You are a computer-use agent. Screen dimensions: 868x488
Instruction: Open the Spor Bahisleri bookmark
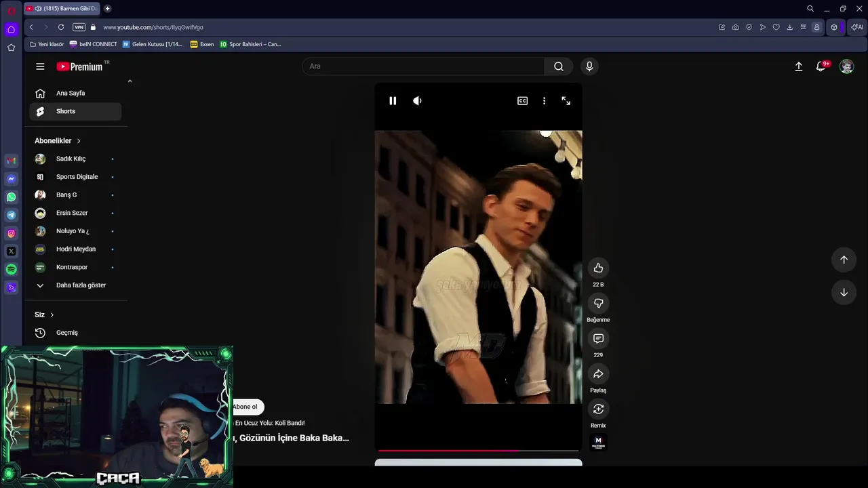250,44
